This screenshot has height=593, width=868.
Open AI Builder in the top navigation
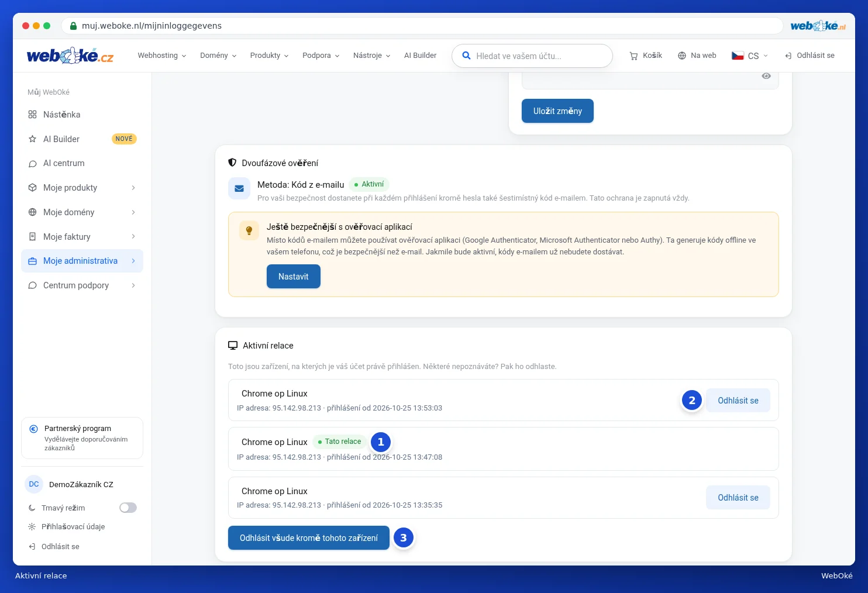click(420, 56)
